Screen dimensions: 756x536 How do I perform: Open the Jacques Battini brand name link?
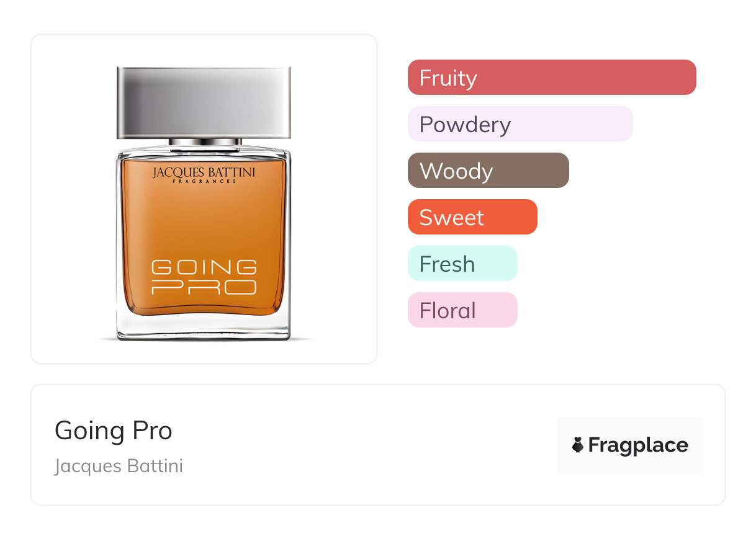tap(119, 466)
